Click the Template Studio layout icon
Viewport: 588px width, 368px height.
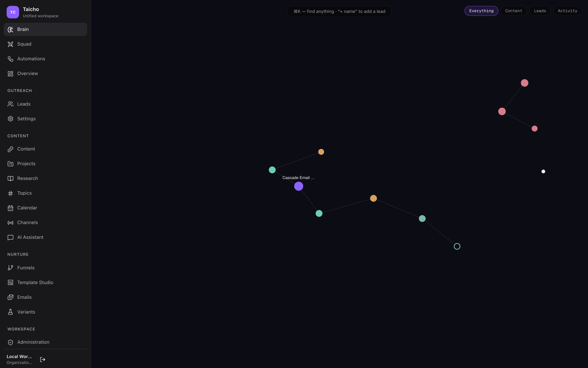click(x=10, y=283)
